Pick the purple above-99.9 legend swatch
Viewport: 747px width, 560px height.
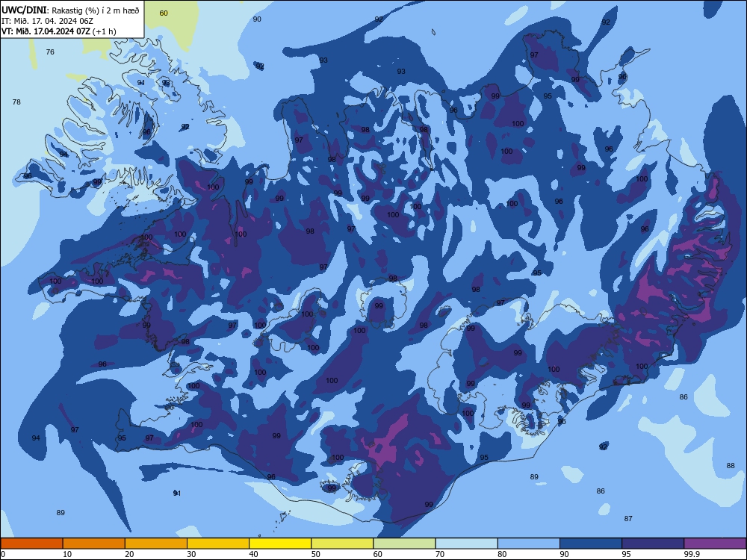(715, 544)
